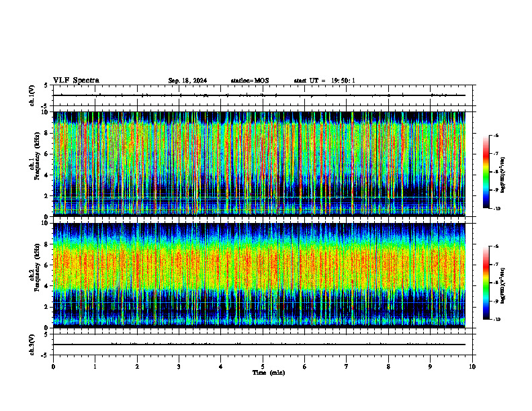This screenshot has height=411, width=532.
Task: Select the "Sep. 18, 2024" date text
Action: pyautogui.click(x=187, y=81)
